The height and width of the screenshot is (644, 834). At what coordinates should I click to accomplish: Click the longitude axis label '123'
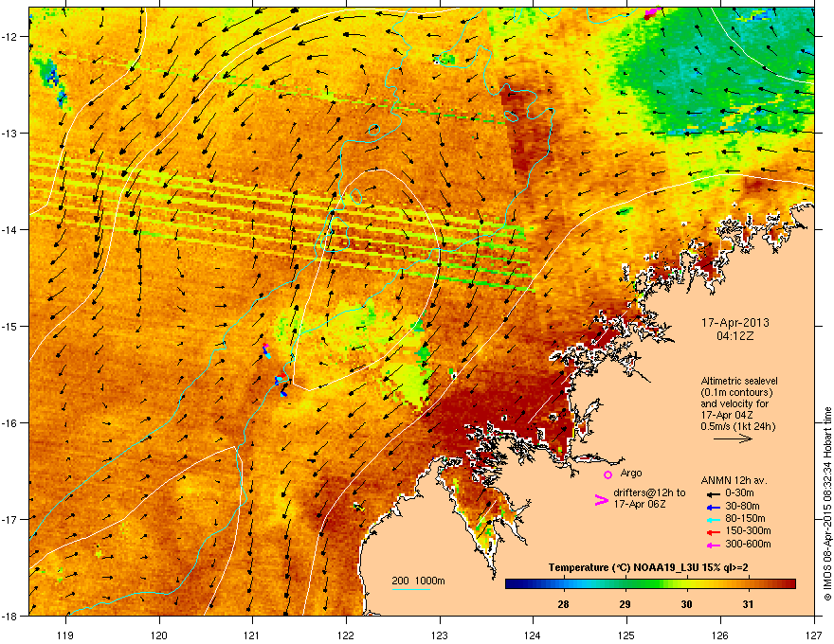[x=440, y=635]
